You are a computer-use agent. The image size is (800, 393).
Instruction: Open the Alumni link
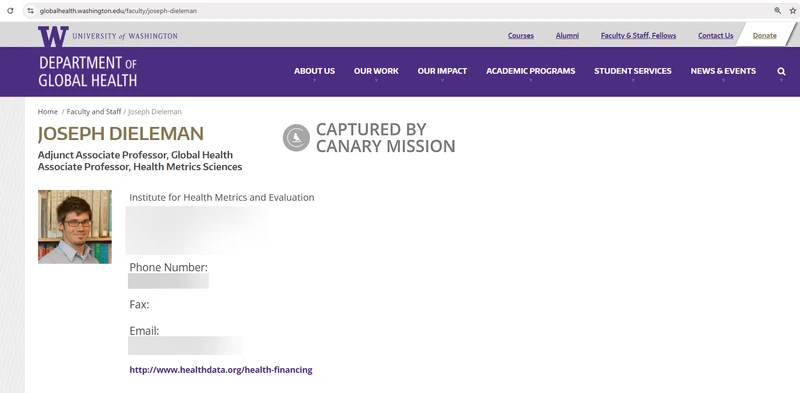tap(567, 36)
